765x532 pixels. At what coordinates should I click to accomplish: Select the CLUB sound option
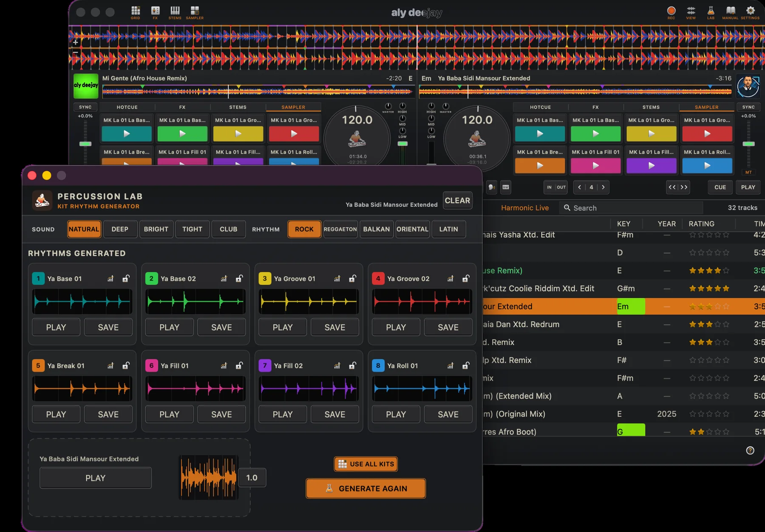coord(229,229)
